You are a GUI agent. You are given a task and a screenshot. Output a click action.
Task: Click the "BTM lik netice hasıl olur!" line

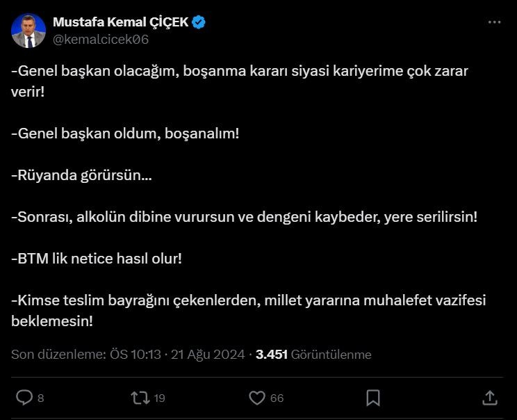pyautogui.click(x=97, y=258)
